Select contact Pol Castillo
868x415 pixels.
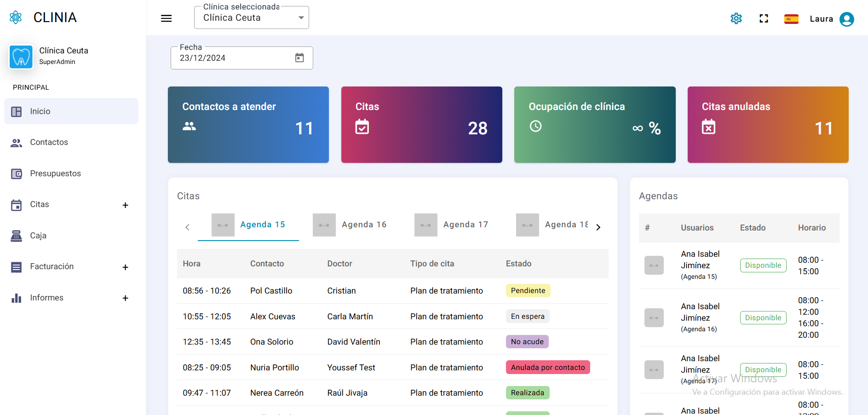271,291
